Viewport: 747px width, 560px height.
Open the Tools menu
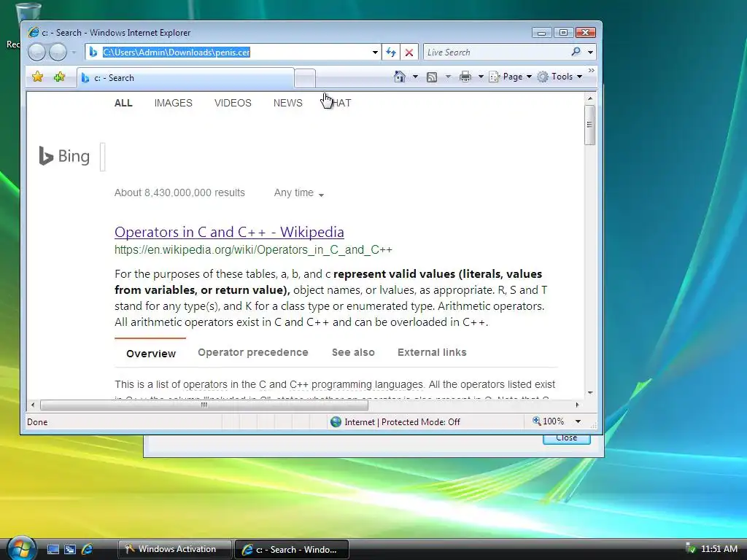pos(560,77)
